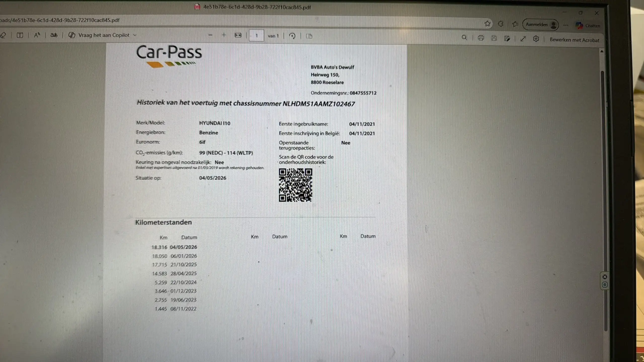The height and width of the screenshot is (362, 644).
Task: Print the Car-Pass document
Action: tap(481, 38)
